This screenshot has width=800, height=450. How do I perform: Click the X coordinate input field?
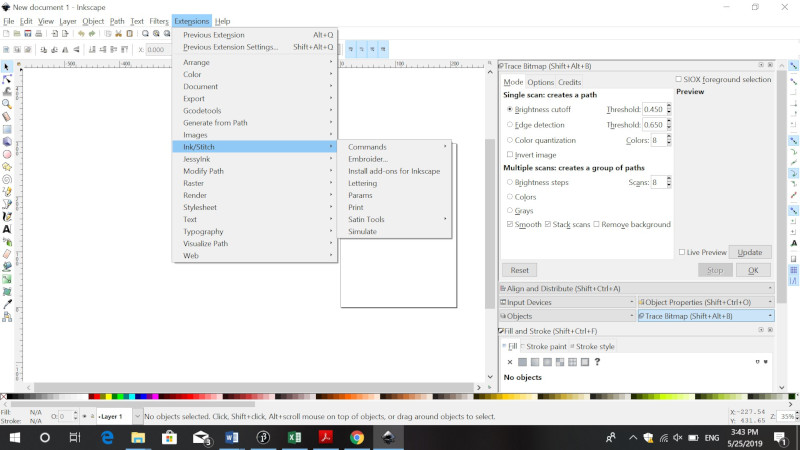click(x=158, y=49)
